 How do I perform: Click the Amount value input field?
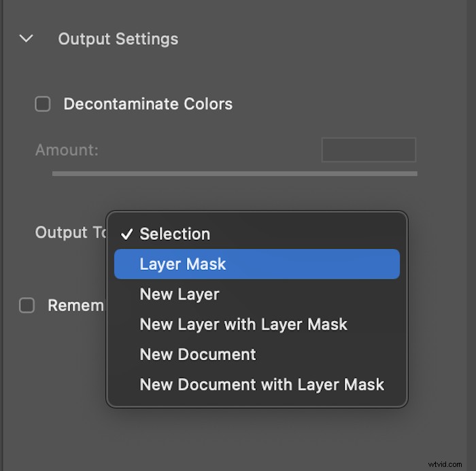(x=369, y=150)
